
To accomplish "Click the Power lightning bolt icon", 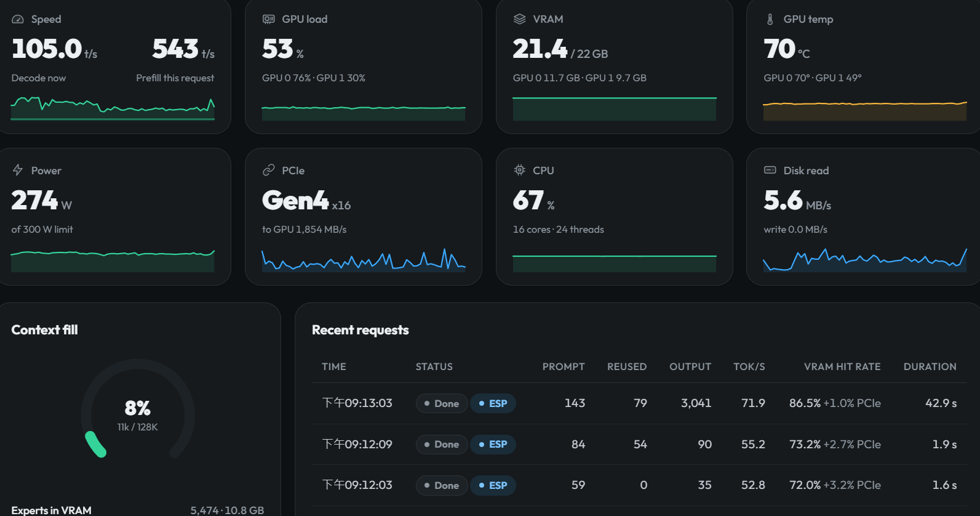I will click(x=18, y=170).
